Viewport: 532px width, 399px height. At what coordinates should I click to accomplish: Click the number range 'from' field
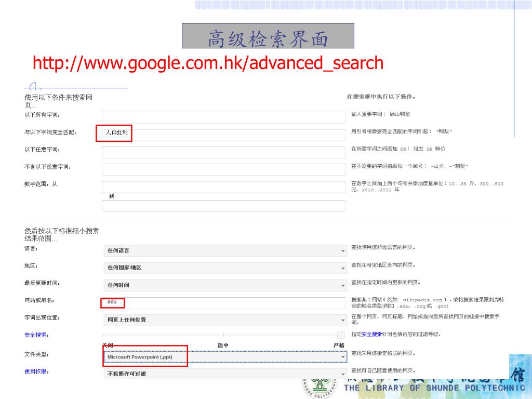click(223, 187)
